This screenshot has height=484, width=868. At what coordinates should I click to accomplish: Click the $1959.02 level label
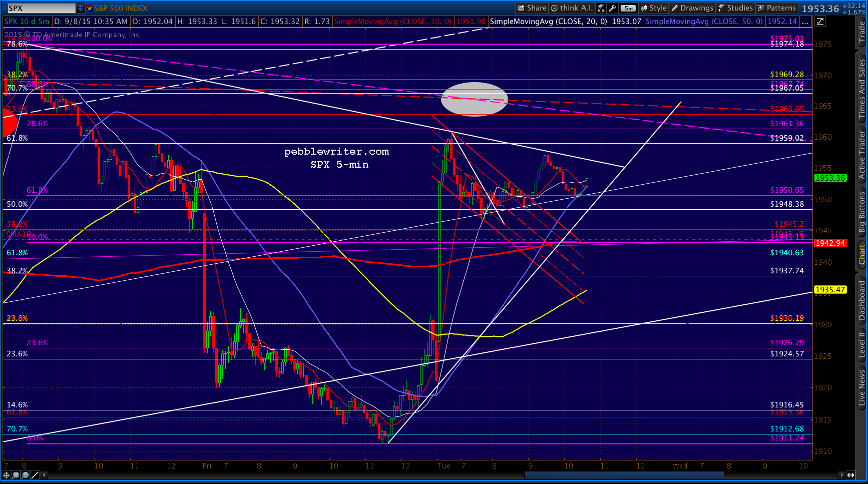tap(787, 138)
